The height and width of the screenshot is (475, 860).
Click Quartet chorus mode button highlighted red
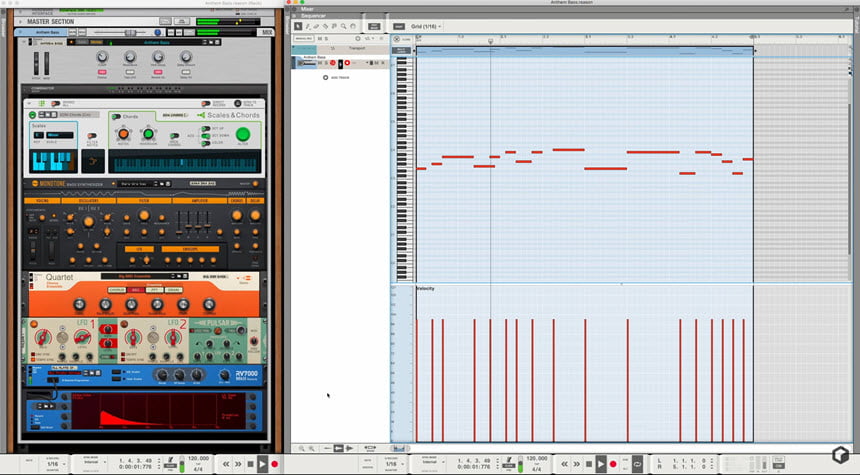135,290
